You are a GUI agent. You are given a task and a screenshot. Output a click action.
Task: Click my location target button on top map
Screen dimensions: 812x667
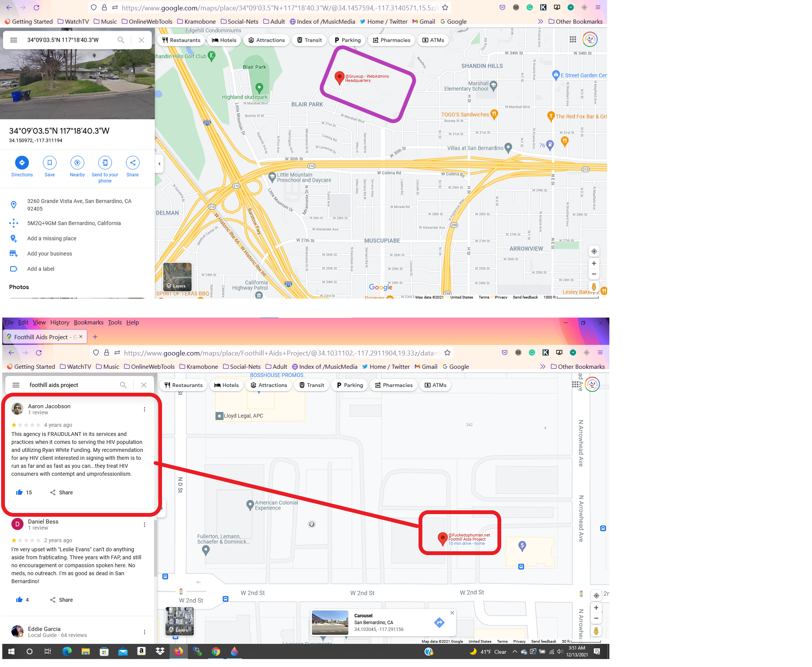pos(594,251)
